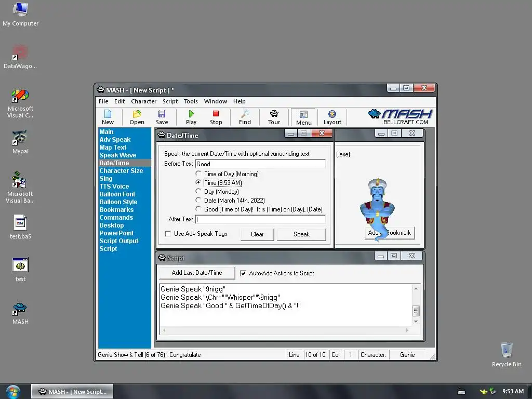Viewport: 532px width, 399px height.
Task: Select the Day (Monday) radio option
Action: pos(198,191)
